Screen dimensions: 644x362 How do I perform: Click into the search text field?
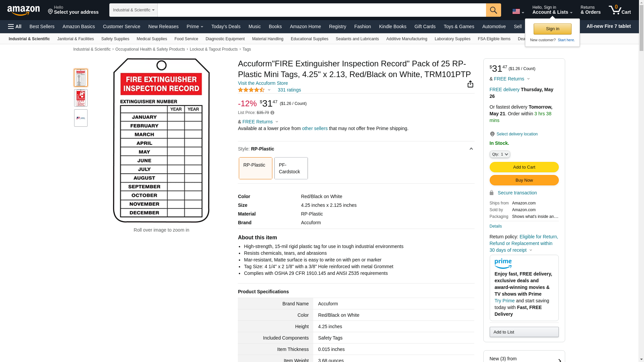[321, 10]
